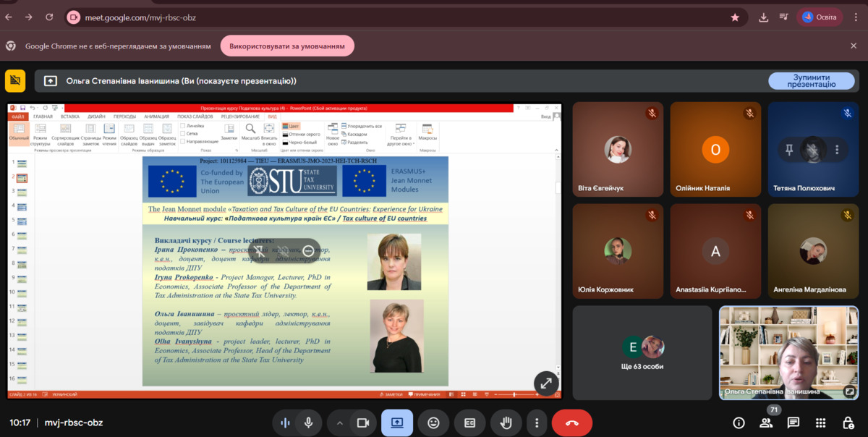Image resolution: width=868 pixels, height=437 pixels.
Task: Click the 'Ще 63 особи' participants tile
Action: point(642,352)
